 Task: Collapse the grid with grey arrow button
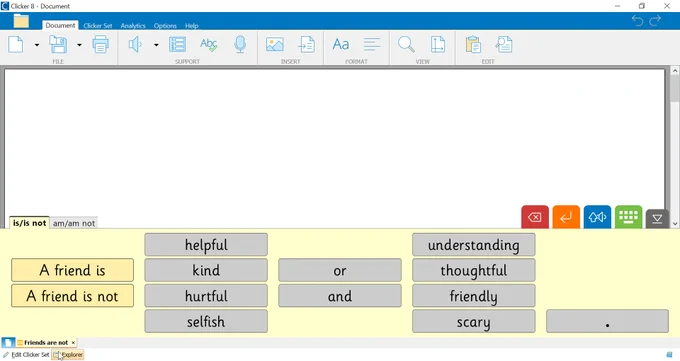[x=657, y=218]
